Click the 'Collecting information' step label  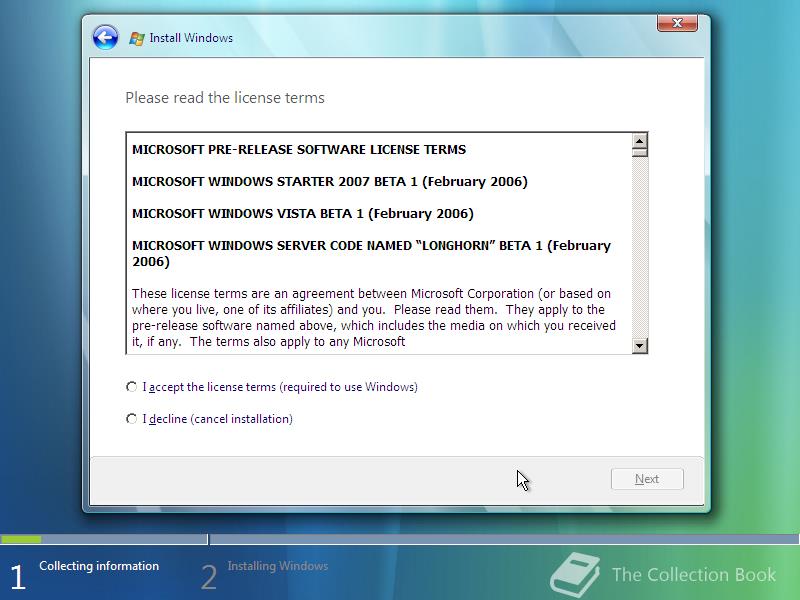coord(99,566)
